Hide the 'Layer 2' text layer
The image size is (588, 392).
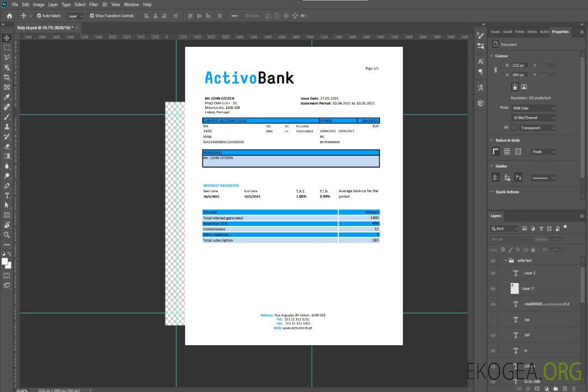(493, 273)
